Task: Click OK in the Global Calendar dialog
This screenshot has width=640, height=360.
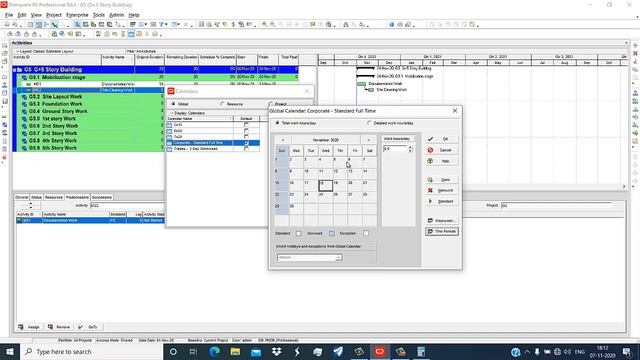Action: [x=442, y=139]
